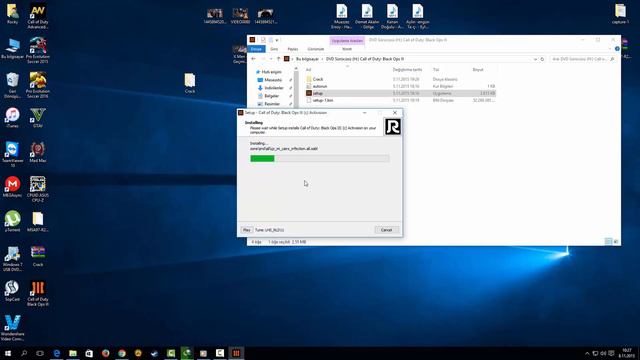The height and width of the screenshot is (360, 640).
Task: Expand the Explorer ribbon chevron
Action: (610, 49)
